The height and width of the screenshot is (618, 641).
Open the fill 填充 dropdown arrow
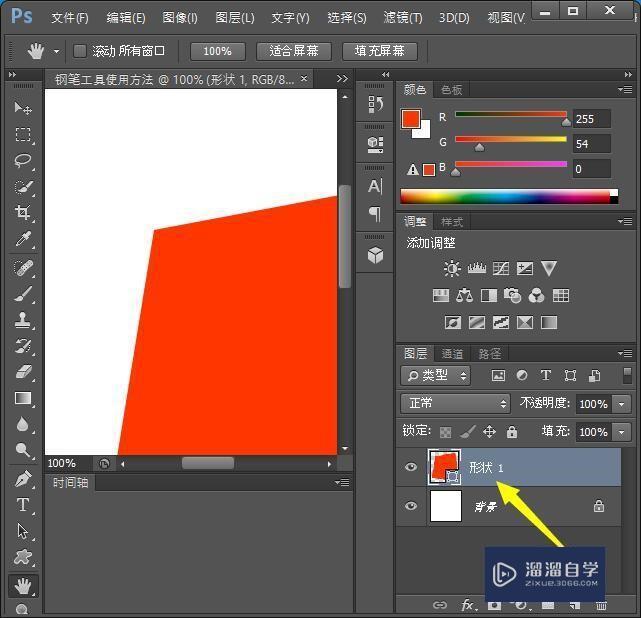[622, 432]
